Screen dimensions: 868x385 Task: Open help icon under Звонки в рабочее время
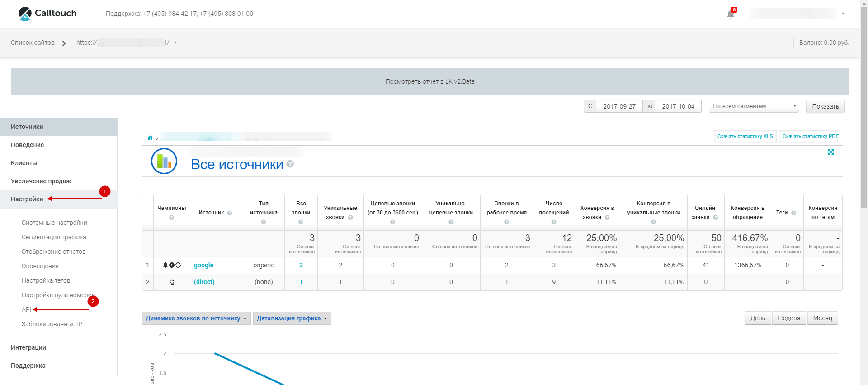(506, 222)
